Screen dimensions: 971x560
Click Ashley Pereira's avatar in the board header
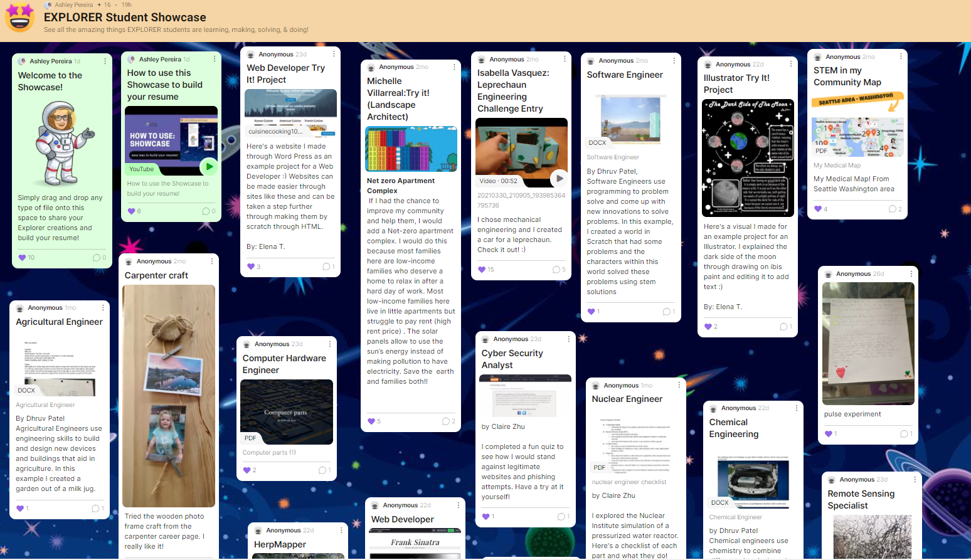(48, 4)
